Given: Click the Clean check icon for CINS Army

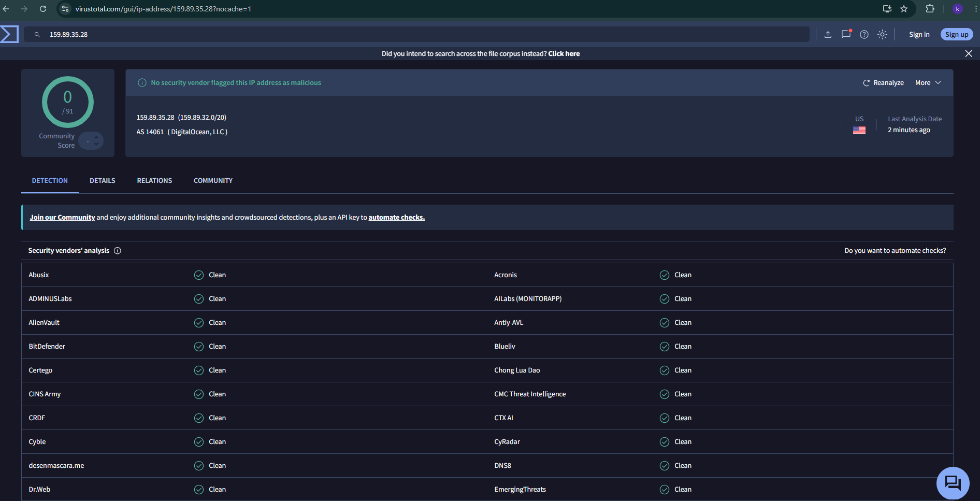Looking at the screenshot, I should coord(199,394).
